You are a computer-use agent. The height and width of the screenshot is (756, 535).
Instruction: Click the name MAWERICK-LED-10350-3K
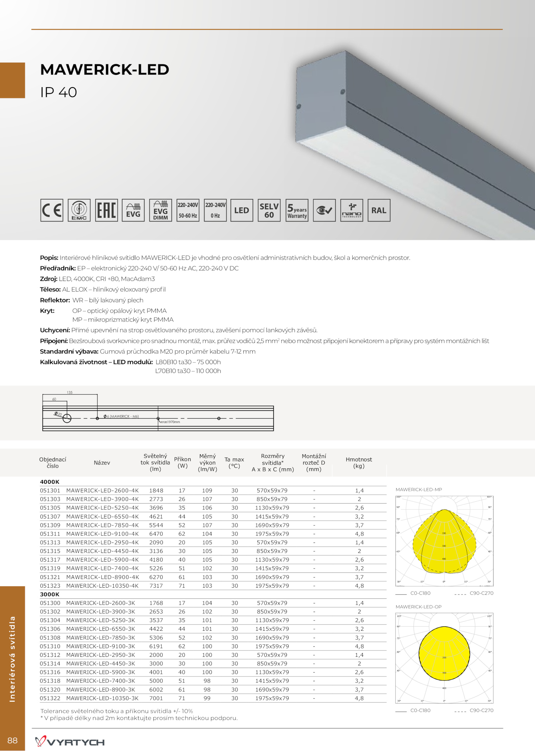pyautogui.click(x=102, y=698)
